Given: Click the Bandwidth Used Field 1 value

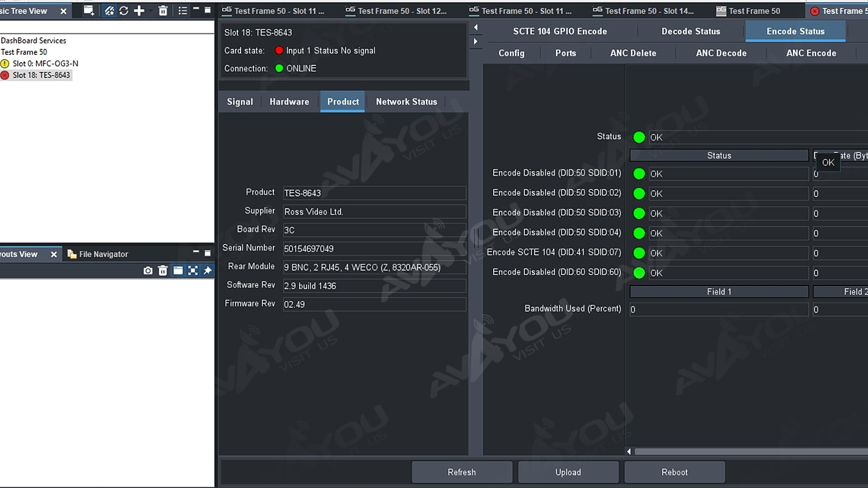Looking at the screenshot, I should [719, 309].
